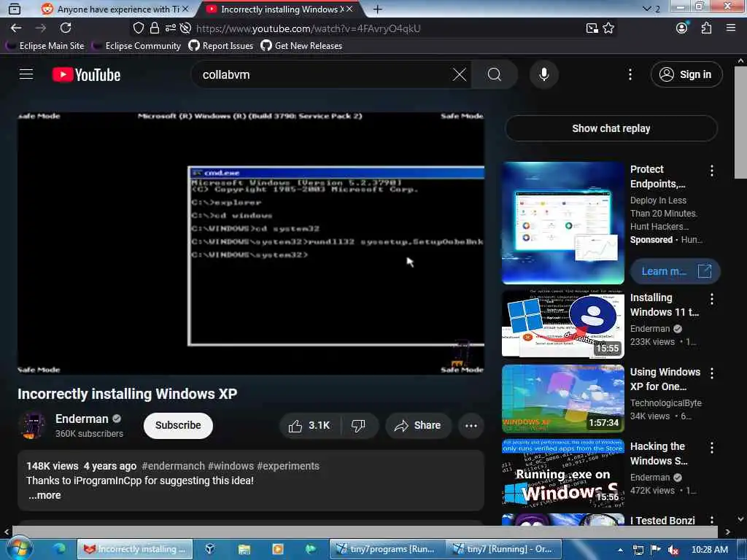Open Report Issues bookmark
Image resolution: width=747 pixels, height=560 pixels.
221,46
